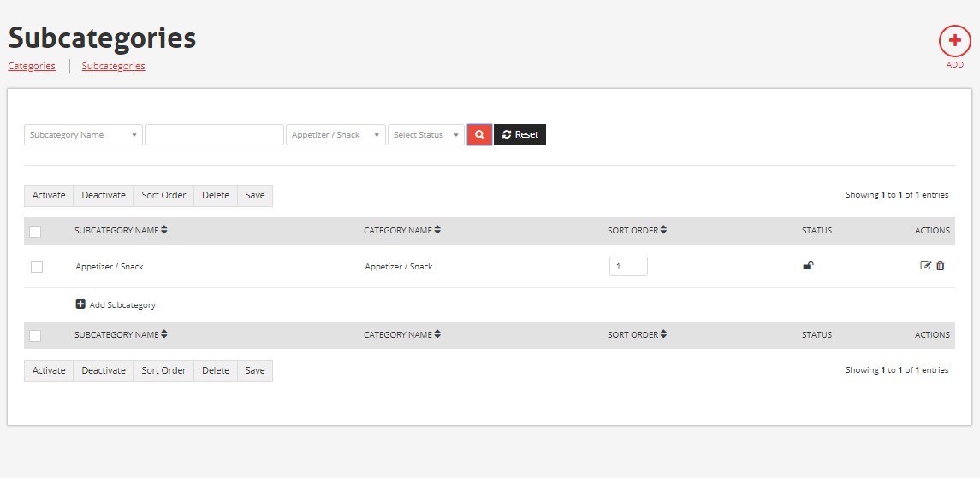Image resolution: width=980 pixels, height=478 pixels.
Task: Check the Appetizer / Snack row checkbox
Action: 37,267
